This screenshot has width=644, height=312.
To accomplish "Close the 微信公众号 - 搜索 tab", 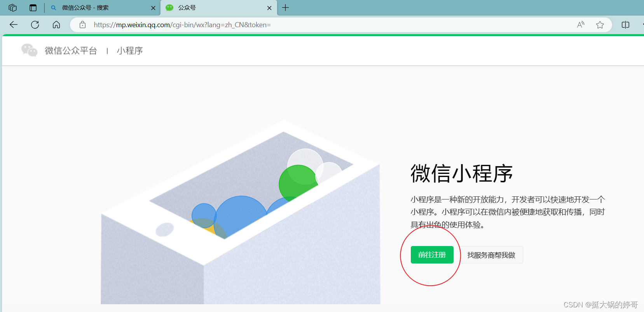I will coord(153,8).
